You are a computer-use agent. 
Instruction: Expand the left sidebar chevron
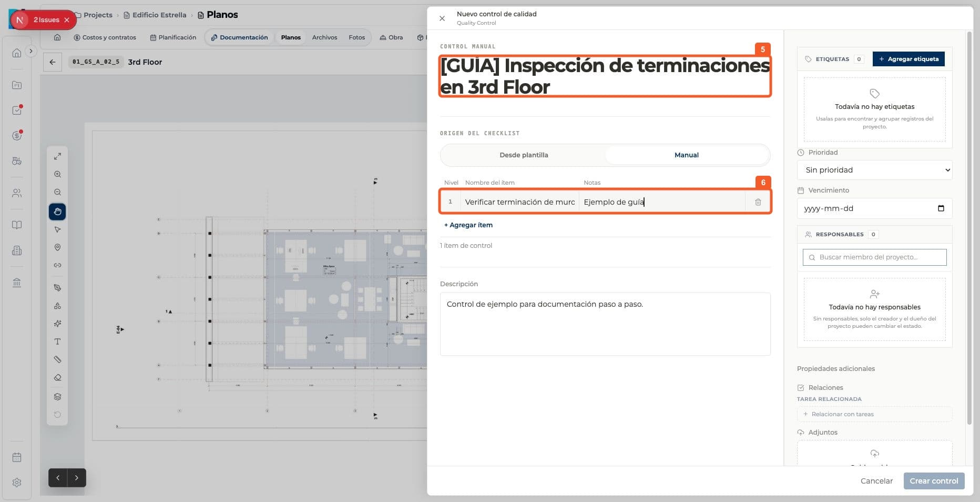click(x=31, y=51)
